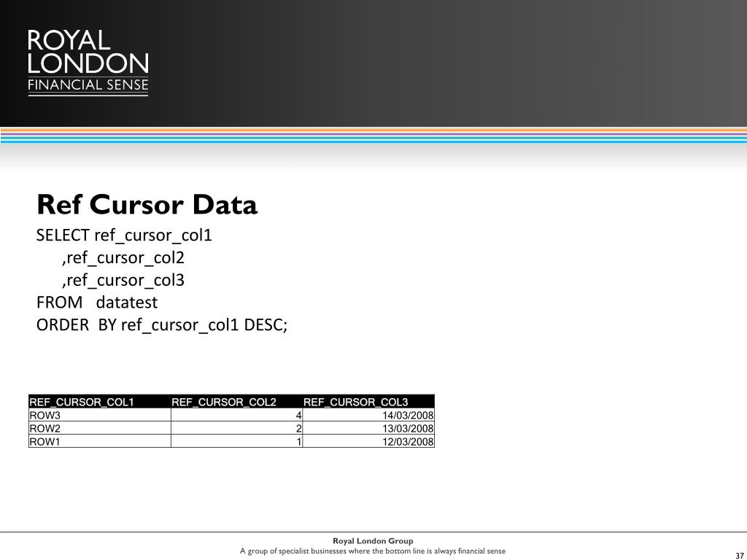Click the 'ORDER BY ref_cursor_col1 DESC;' line
This screenshot has width=747, height=560.
point(162,324)
